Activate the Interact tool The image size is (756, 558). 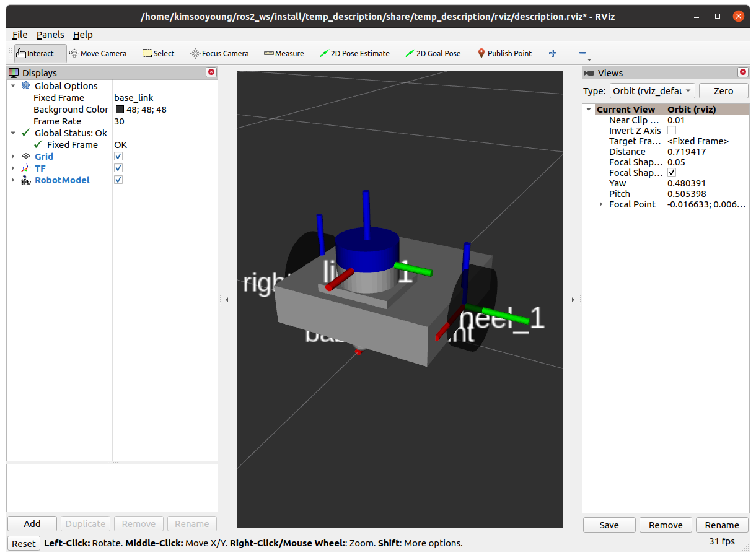coord(40,53)
